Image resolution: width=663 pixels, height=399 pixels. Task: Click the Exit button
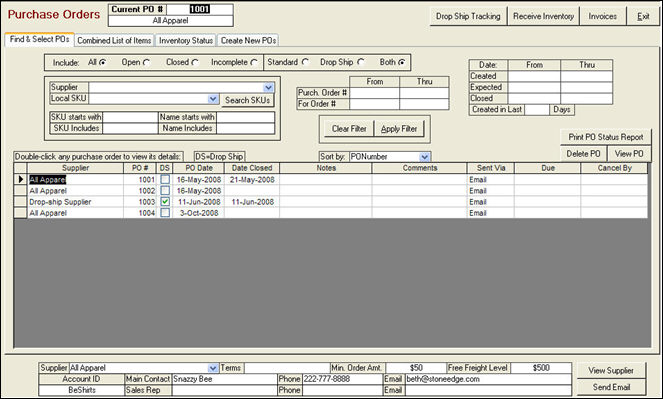point(643,16)
